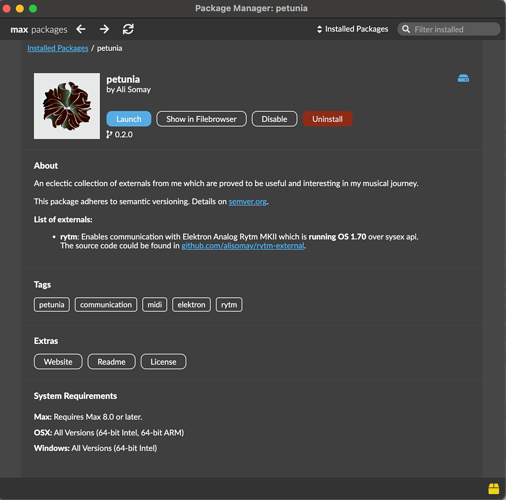Open the Readme extra
The height and width of the screenshot is (500, 506).
111,362
